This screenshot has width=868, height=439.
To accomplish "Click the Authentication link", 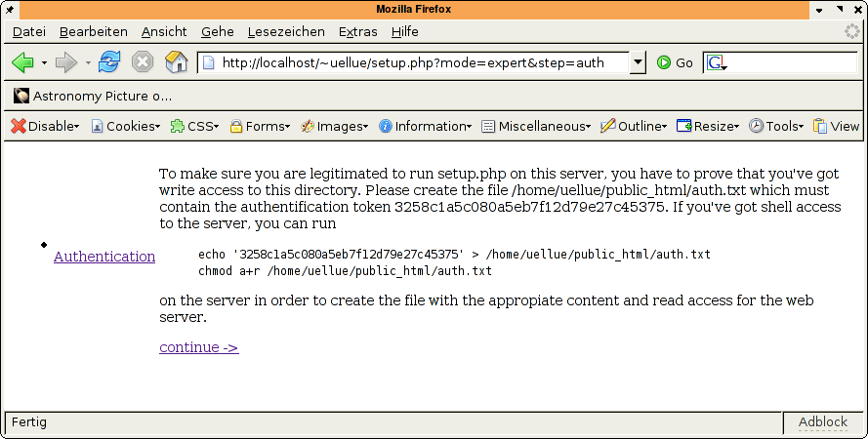I will pos(103,257).
